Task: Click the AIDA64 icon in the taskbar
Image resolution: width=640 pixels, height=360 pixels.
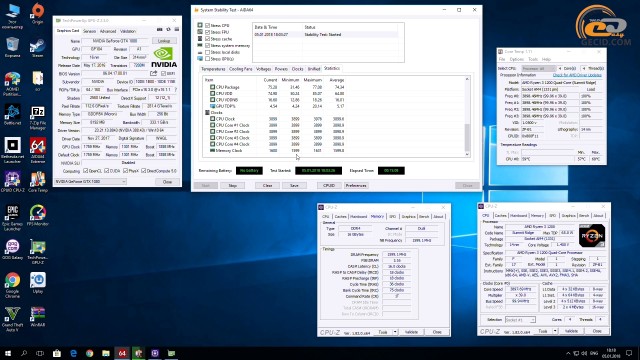Action: pyautogui.click(x=122, y=353)
